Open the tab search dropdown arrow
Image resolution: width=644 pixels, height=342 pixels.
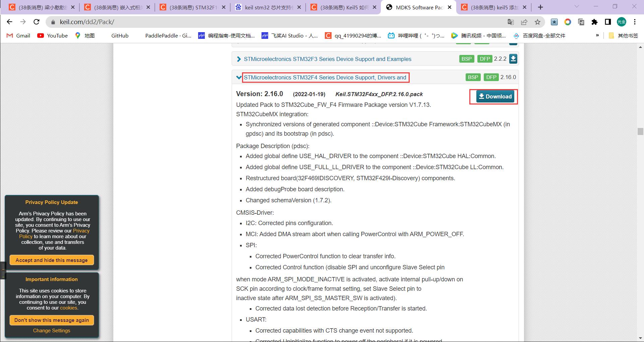[577, 6]
